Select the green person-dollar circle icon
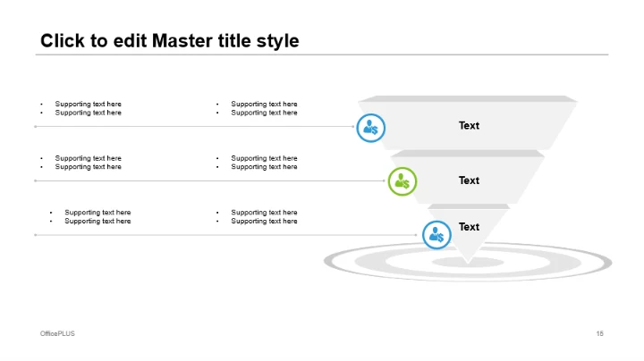 (x=402, y=181)
